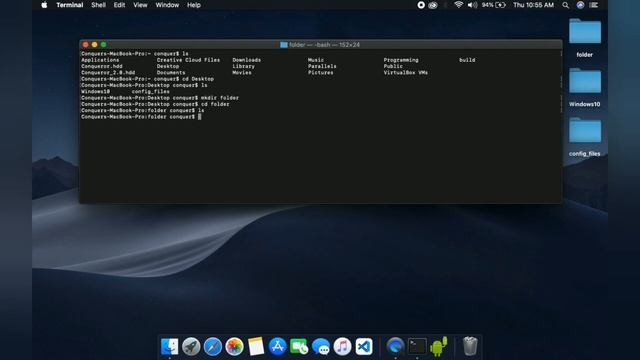The width and height of the screenshot is (640, 360).
Task: Open Messages in the dock
Action: (x=321, y=347)
